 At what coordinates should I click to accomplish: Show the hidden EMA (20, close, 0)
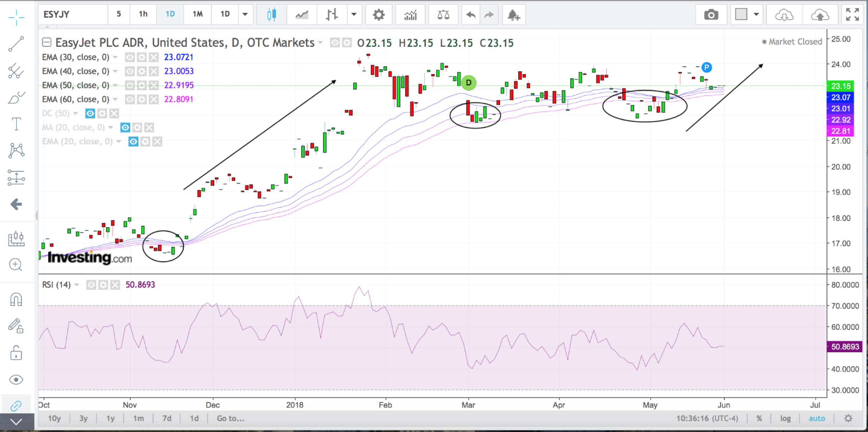(x=133, y=142)
